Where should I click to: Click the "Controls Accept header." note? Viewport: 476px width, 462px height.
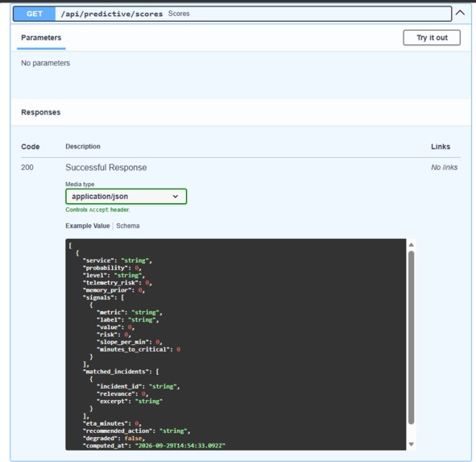pyautogui.click(x=97, y=210)
